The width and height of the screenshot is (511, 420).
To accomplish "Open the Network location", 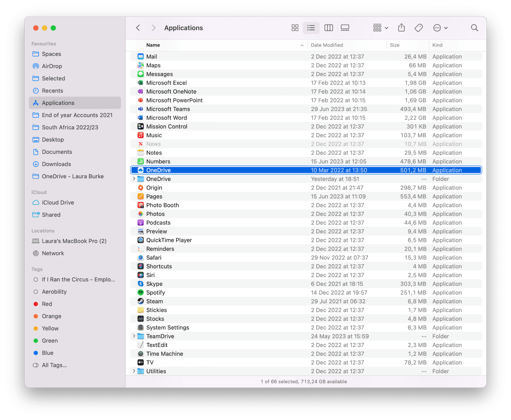I will (53, 253).
